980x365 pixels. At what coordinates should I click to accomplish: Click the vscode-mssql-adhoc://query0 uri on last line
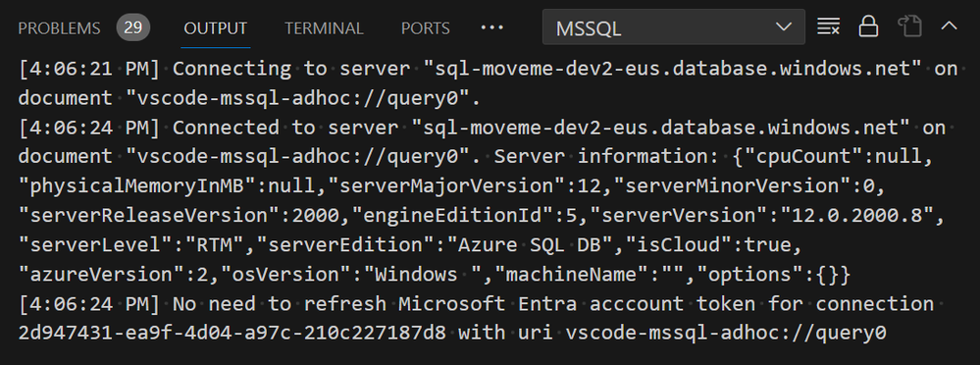coord(726,334)
